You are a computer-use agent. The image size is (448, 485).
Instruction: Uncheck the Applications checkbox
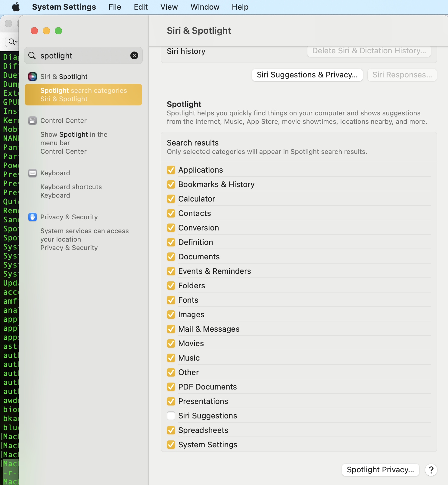click(171, 170)
